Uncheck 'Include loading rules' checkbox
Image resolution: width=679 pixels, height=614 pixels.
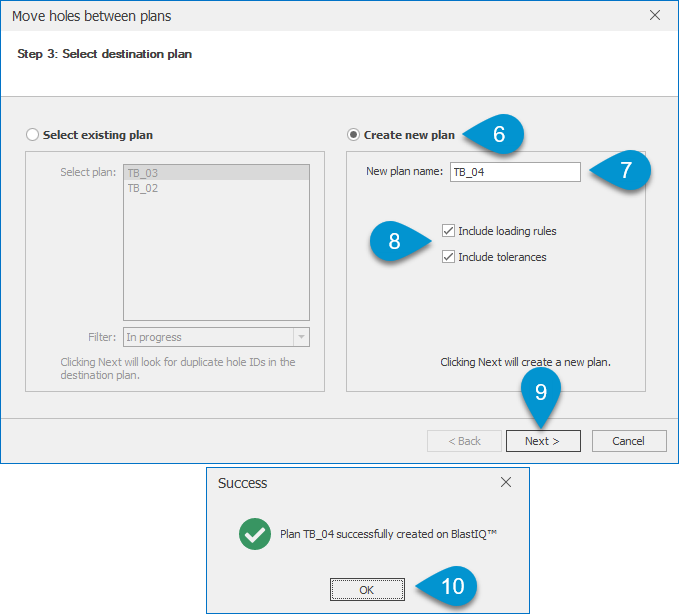[448, 231]
